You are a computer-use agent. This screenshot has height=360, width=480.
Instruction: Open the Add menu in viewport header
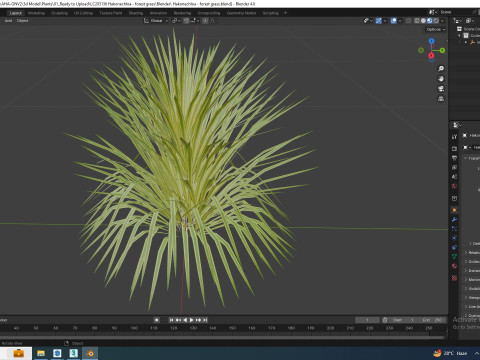(8, 21)
